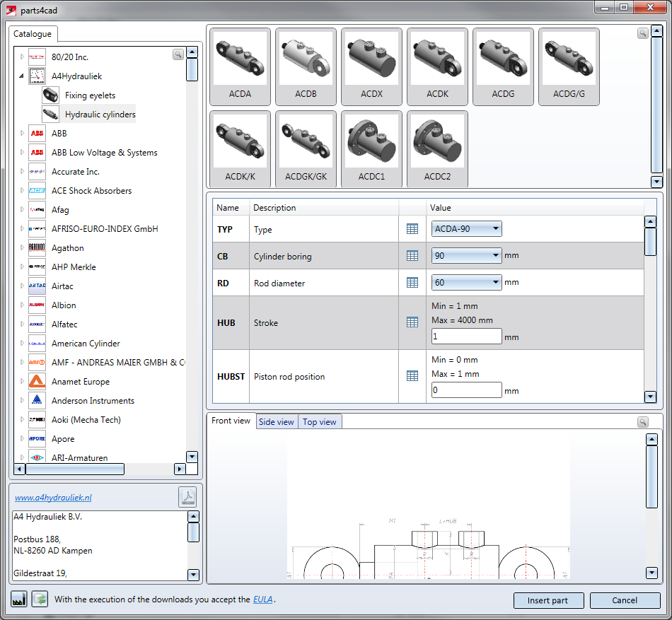Collapse the A4Hydrauliek tree node
This screenshot has width=672, height=620.
(x=21, y=76)
